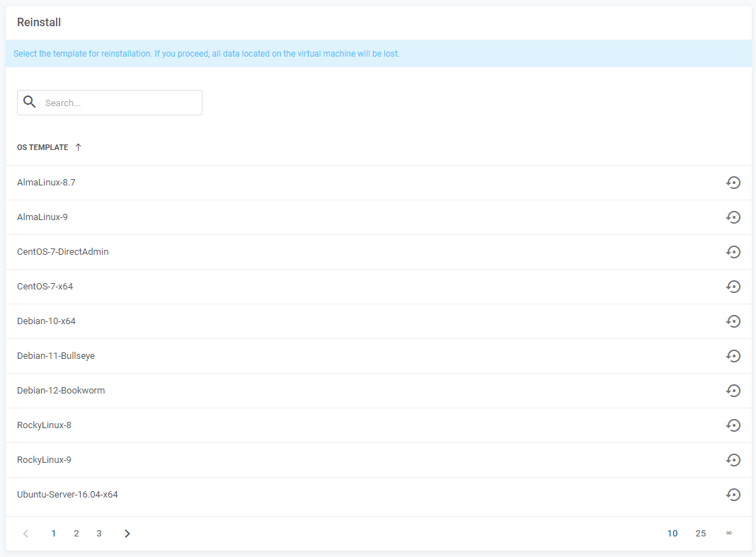The height and width of the screenshot is (557, 756).
Task: Click the reinstall icon for AlmaLinux-8.7
Action: tap(733, 182)
